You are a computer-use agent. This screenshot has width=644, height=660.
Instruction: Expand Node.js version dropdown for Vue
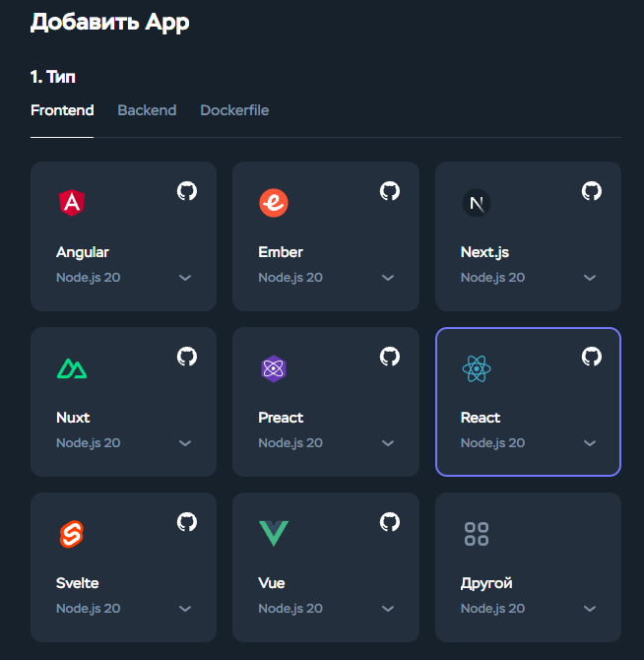click(388, 609)
